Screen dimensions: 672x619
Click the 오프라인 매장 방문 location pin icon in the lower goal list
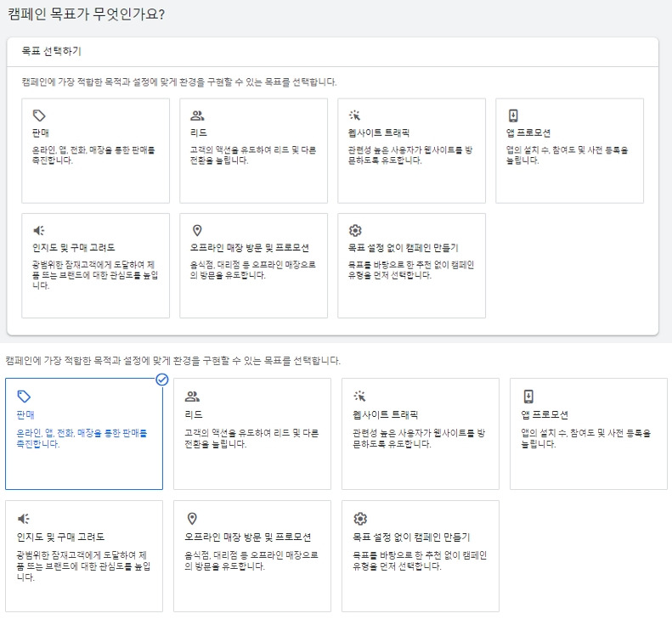click(192, 519)
